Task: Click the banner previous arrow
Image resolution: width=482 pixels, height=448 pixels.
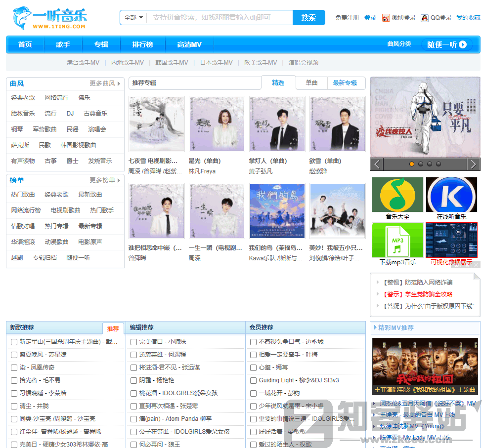Action: (377, 164)
